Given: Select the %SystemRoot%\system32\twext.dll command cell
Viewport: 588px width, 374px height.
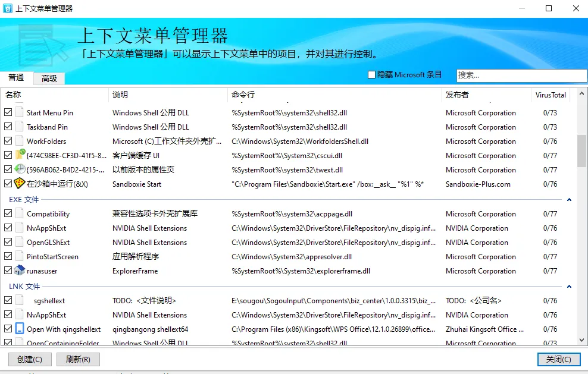Looking at the screenshot, I should [x=287, y=170].
